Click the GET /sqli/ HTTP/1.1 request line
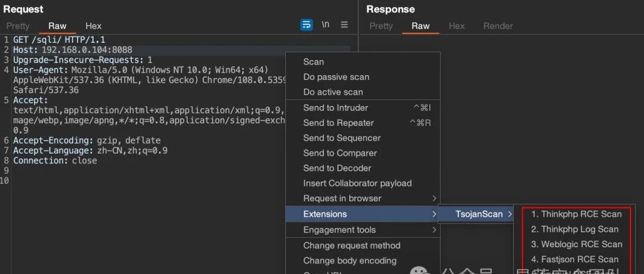The image size is (644, 274). (59, 40)
